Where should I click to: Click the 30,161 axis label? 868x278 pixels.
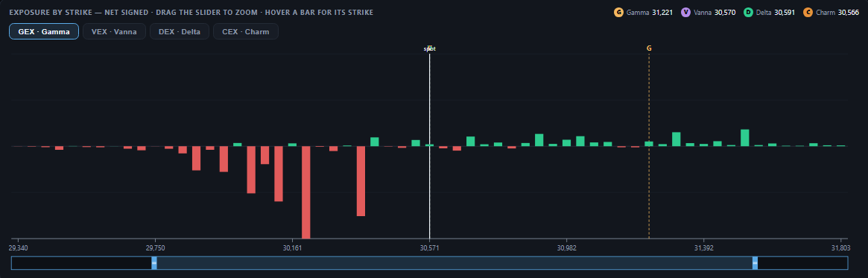(x=292, y=247)
